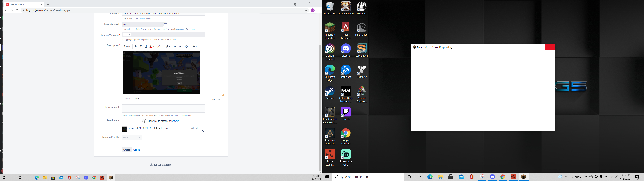Insert a bullet list in description
The image size is (644, 181).
click(175, 46)
